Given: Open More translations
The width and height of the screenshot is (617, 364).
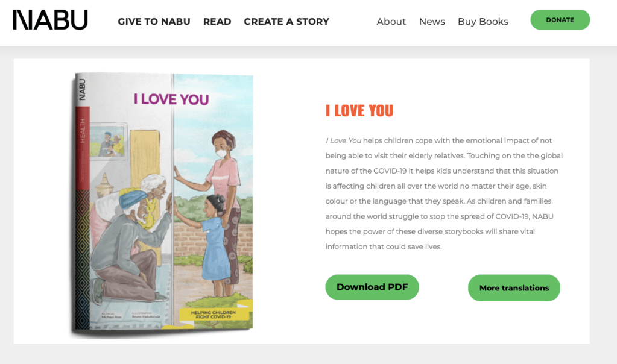Looking at the screenshot, I should pos(514,288).
